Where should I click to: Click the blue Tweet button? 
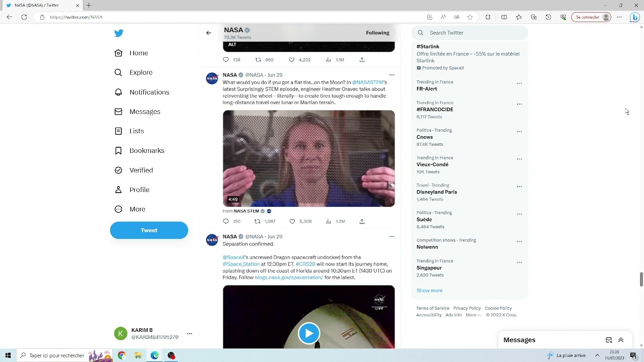point(149,230)
